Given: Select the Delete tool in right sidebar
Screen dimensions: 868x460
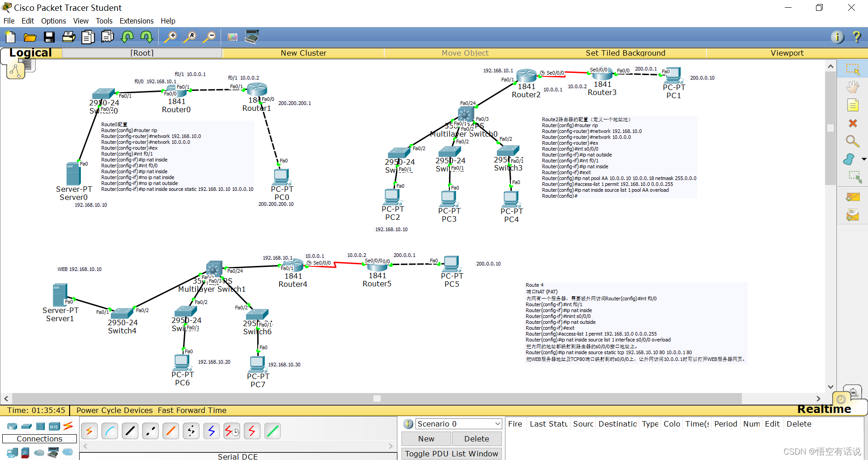Looking at the screenshot, I should (x=853, y=123).
